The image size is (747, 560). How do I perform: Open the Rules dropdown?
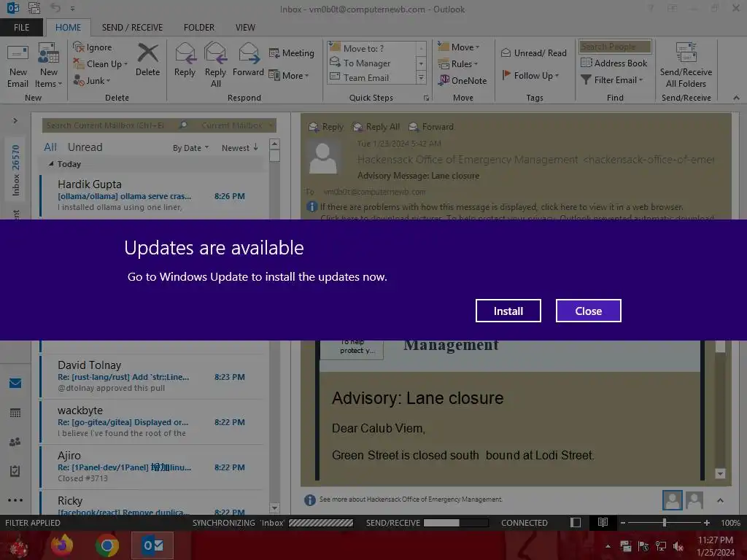[x=458, y=64]
